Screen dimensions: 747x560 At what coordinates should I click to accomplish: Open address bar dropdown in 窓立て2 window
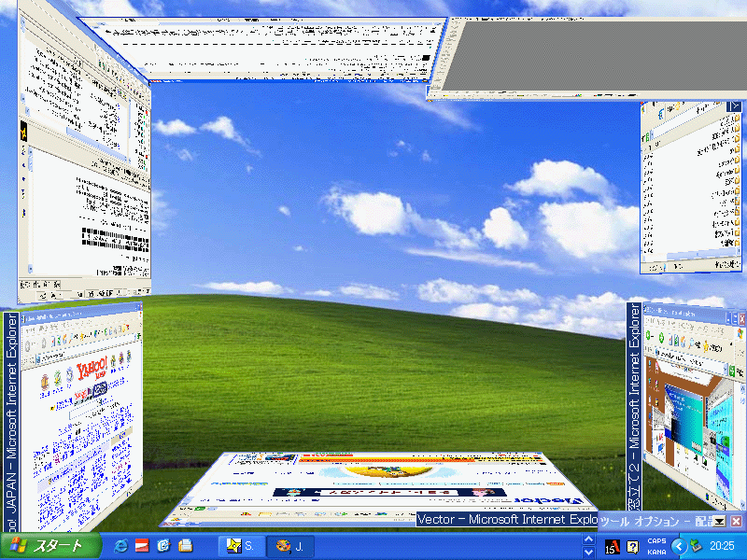coord(726,370)
